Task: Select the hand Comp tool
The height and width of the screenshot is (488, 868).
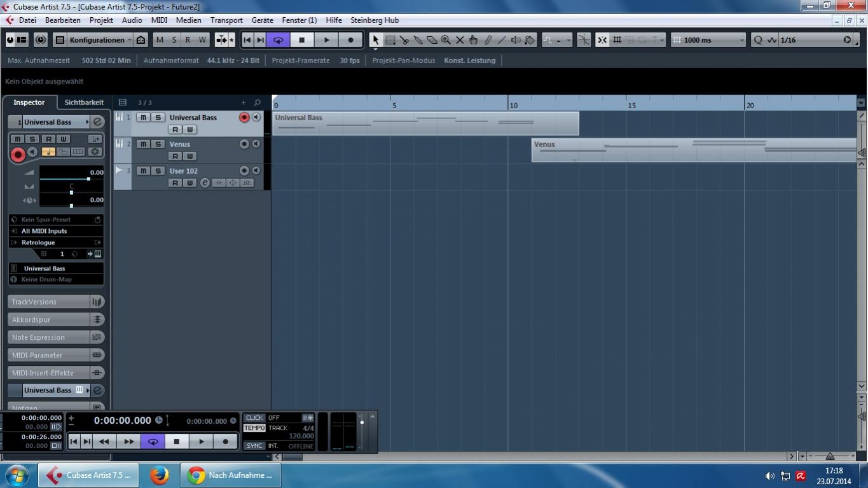Action: (474, 40)
